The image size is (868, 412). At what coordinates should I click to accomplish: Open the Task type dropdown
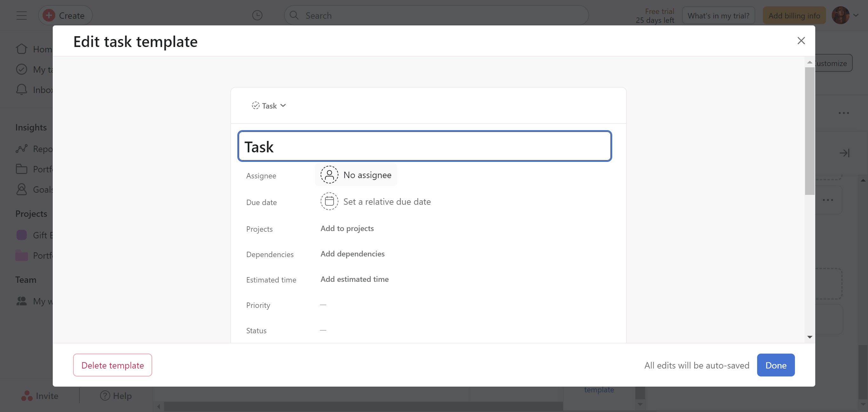pyautogui.click(x=269, y=106)
